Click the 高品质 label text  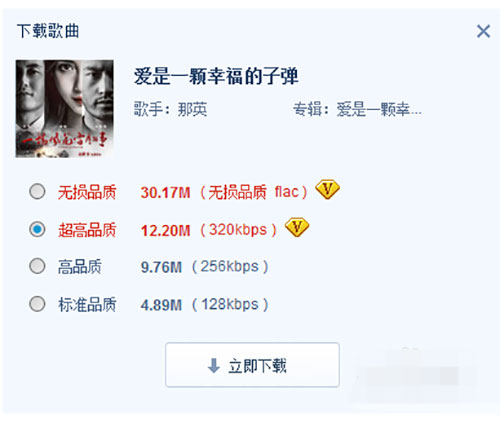[80, 267]
